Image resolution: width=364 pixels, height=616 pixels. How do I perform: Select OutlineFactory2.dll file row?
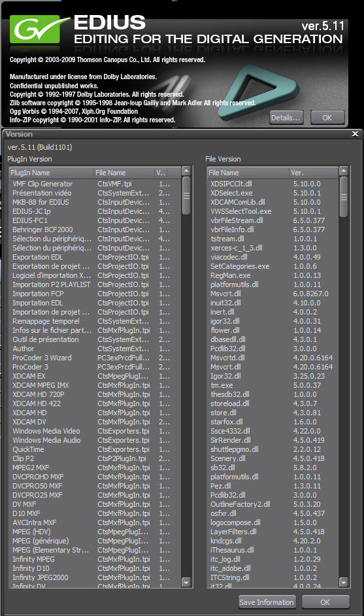coord(273,504)
